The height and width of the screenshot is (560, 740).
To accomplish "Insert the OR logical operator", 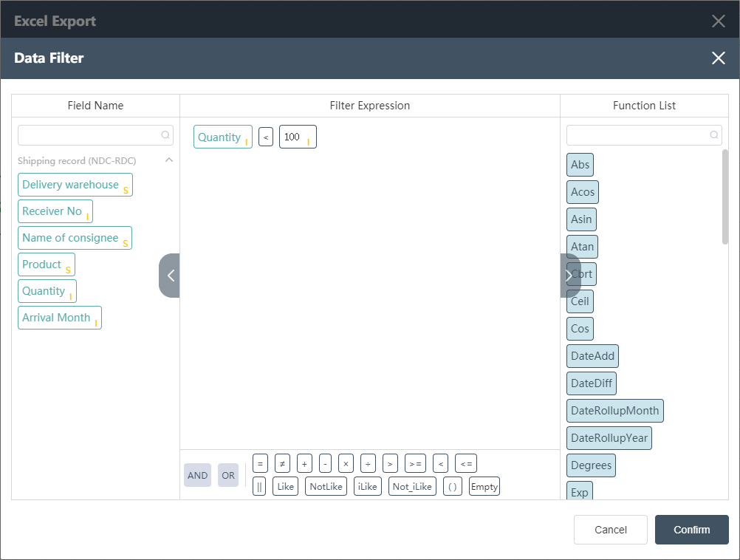I will coord(228,475).
